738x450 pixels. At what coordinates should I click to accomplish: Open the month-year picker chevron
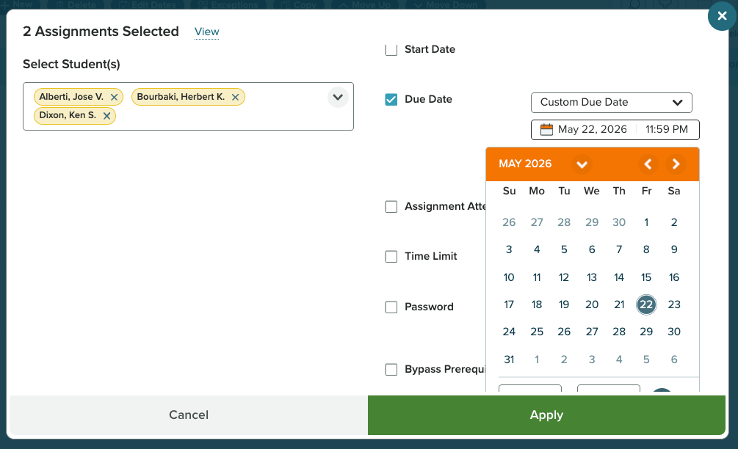[x=581, y=164]
